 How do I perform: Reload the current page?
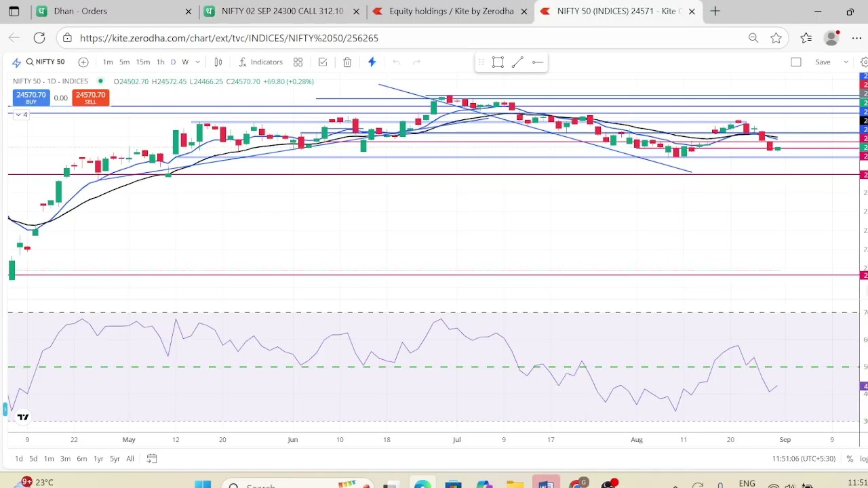39,38
